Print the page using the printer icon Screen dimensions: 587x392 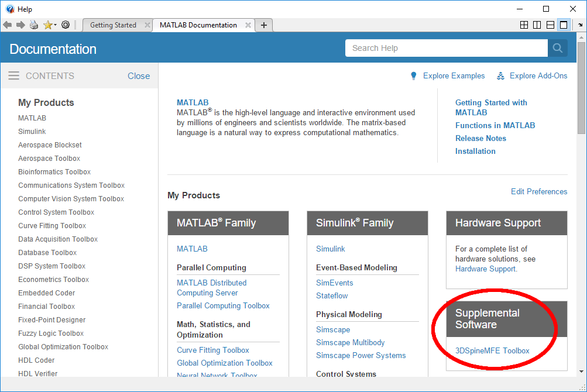click(34, 25)
